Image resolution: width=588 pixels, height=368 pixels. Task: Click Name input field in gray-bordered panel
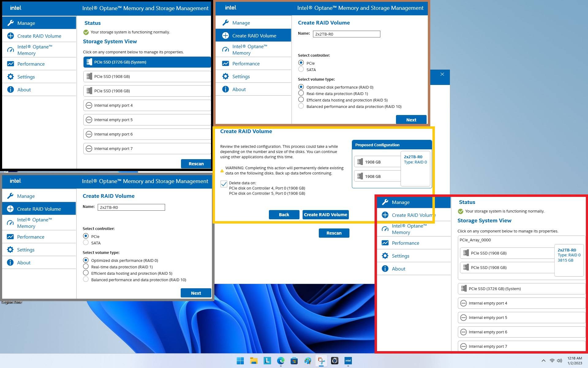tap(131, 207)
